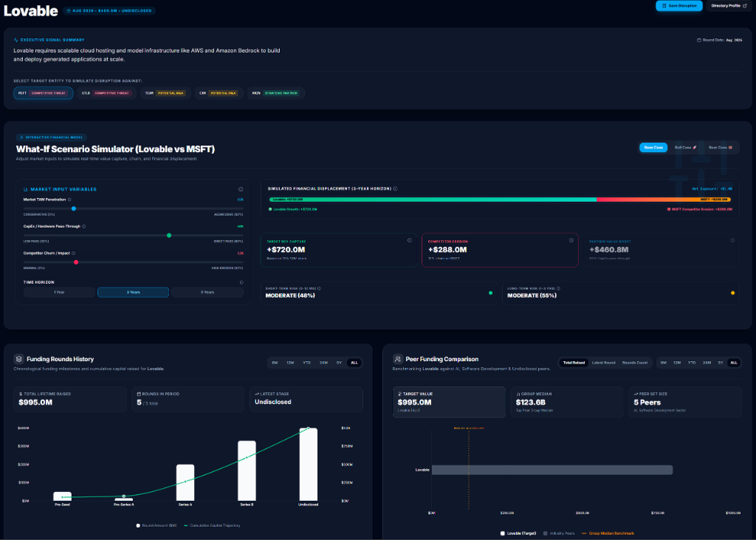This screenshot has width=756, height=540.
Task: Click info icon beside Long-Term Risk label
Action: pyautogui.click(x=558, y=289)
